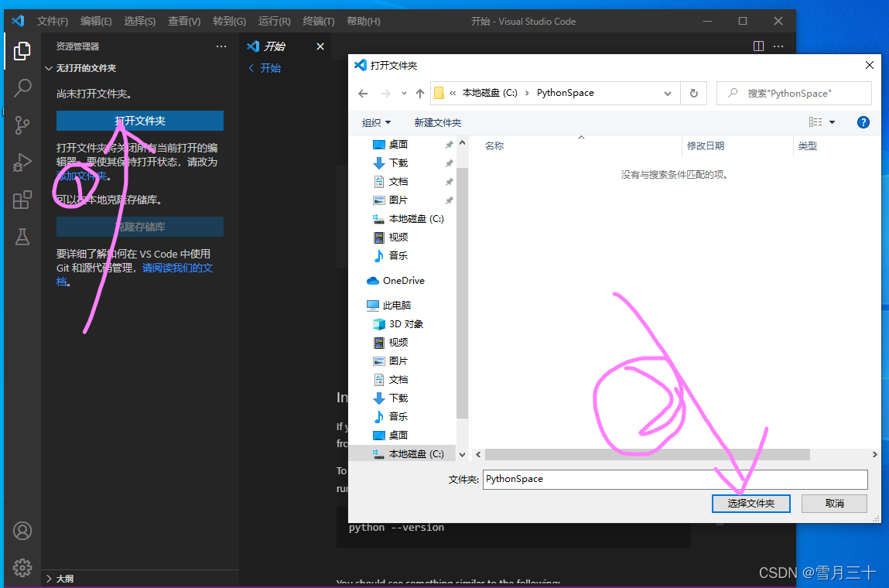This screenshot has height=588, width=889.
Task: Create folder with 新建文件夹
Action: [437, 122]
